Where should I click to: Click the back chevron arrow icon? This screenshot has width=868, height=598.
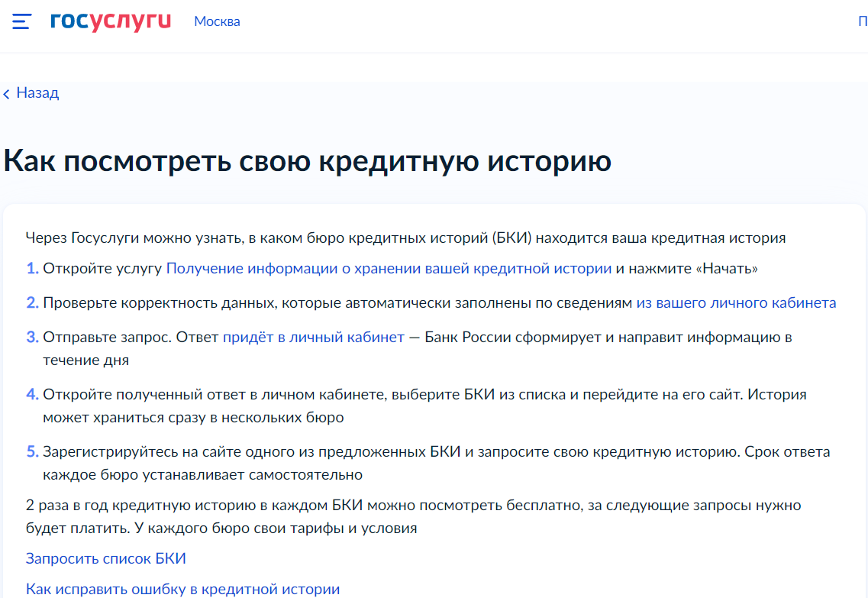point(7,94)
